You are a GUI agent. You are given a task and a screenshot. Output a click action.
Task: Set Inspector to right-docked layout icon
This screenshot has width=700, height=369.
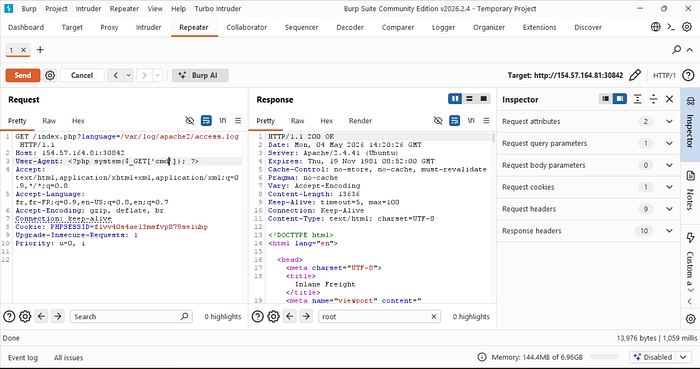pyautogui.click(x=620, y=99)
